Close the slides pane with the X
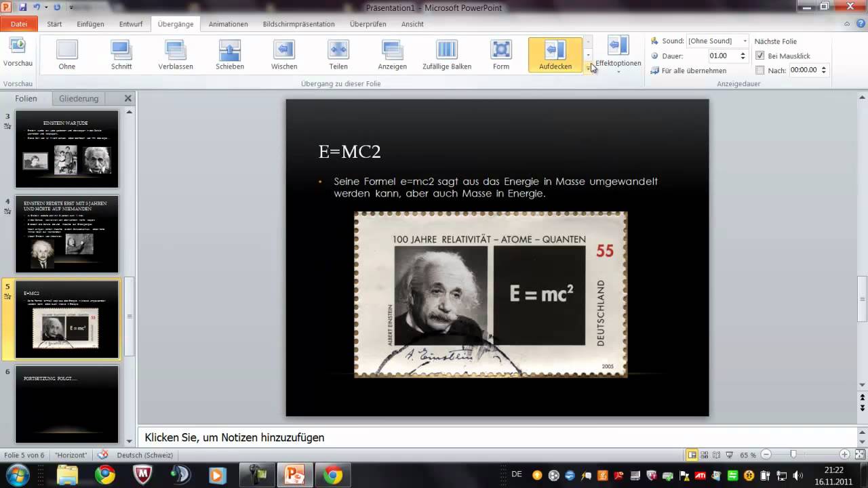Viewport: 868px width, 488px height. [x=128, y=98]
